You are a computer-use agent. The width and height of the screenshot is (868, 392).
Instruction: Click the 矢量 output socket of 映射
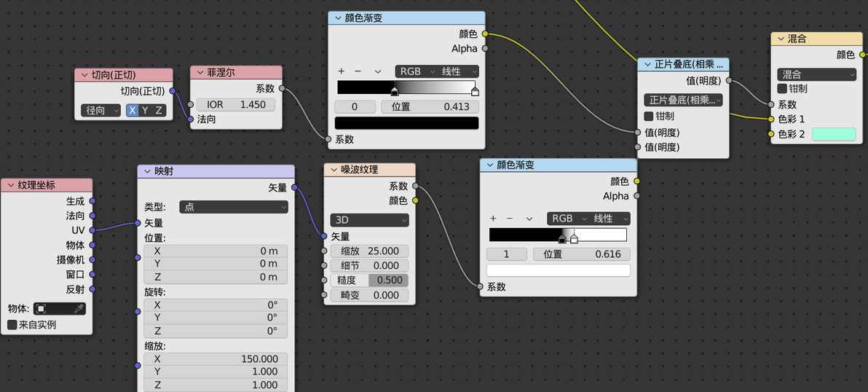tap(294, 188)
